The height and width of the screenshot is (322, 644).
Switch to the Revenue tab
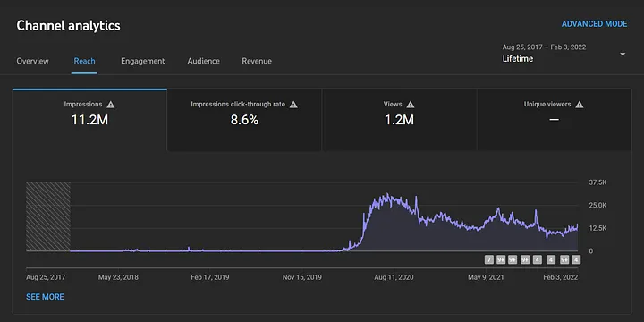[257, 61]
